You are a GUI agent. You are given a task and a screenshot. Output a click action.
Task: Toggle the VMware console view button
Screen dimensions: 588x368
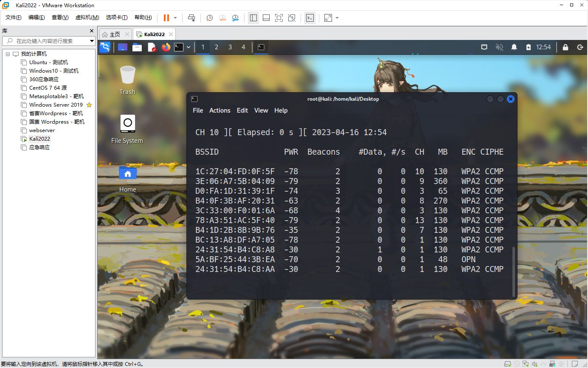(310, 18)
